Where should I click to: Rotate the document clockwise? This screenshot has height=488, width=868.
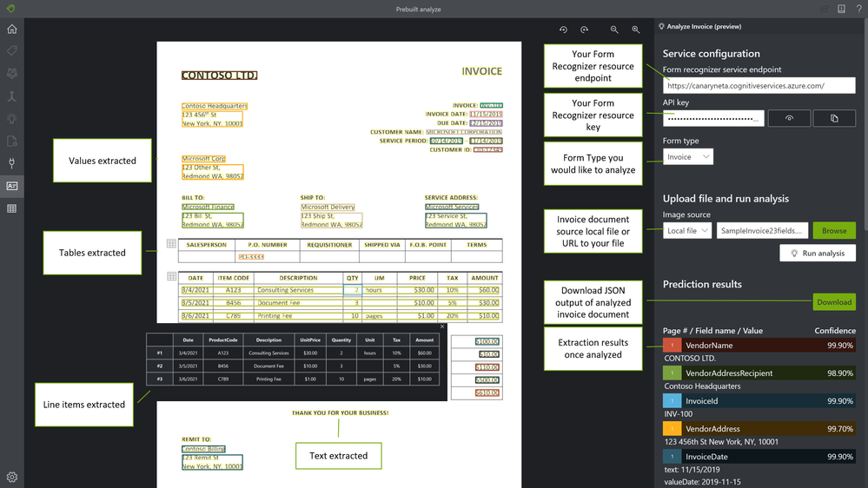click(x=584, y=30)
